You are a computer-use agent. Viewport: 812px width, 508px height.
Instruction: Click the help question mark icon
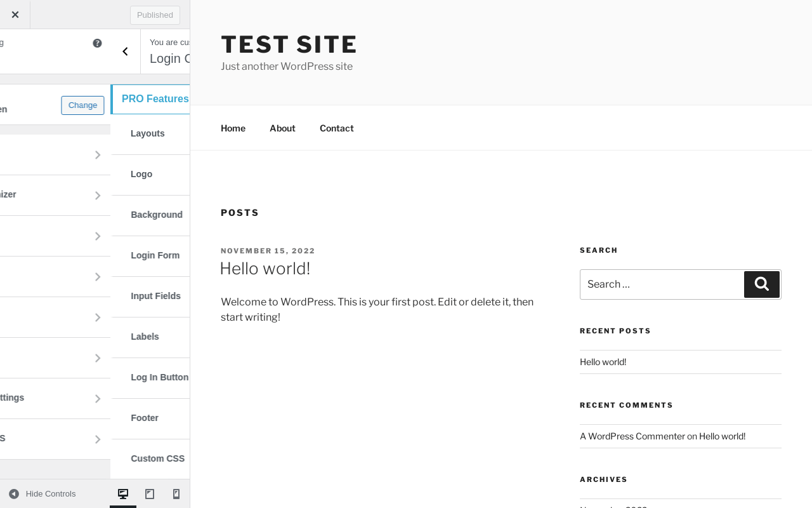(x=97, y=43)
